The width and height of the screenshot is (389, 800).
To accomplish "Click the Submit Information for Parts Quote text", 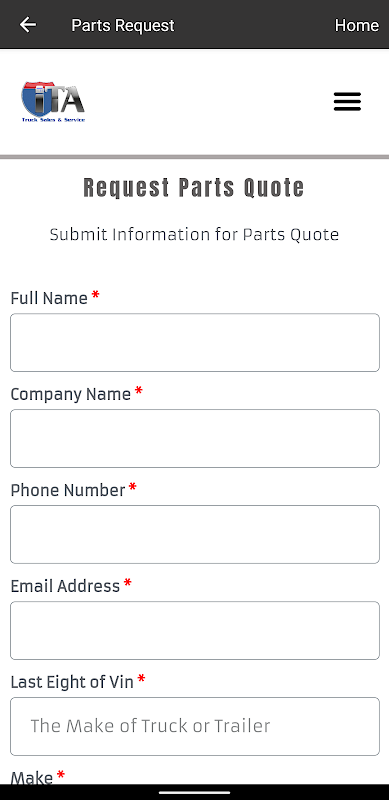I will coord(194,235).
